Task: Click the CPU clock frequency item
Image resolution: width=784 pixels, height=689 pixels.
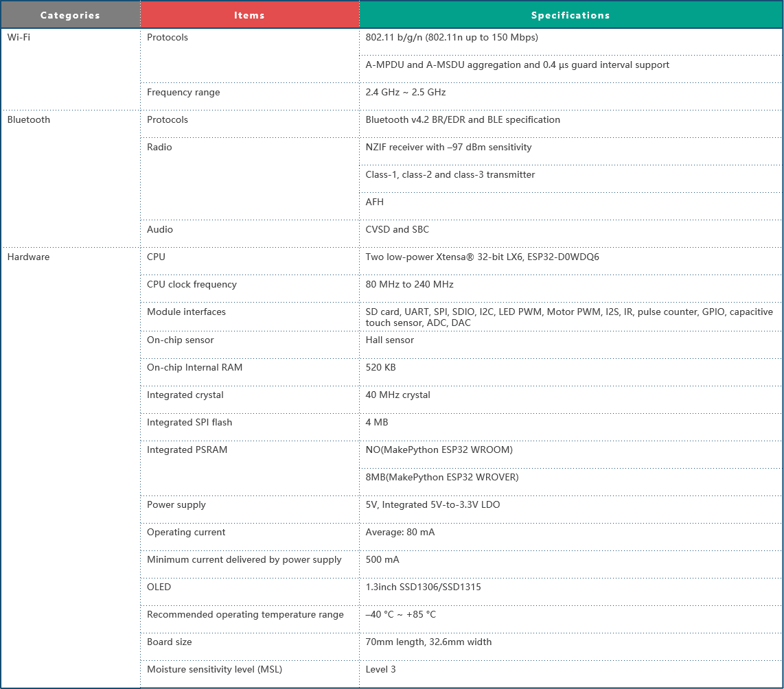Action: [x=192, y=285]
